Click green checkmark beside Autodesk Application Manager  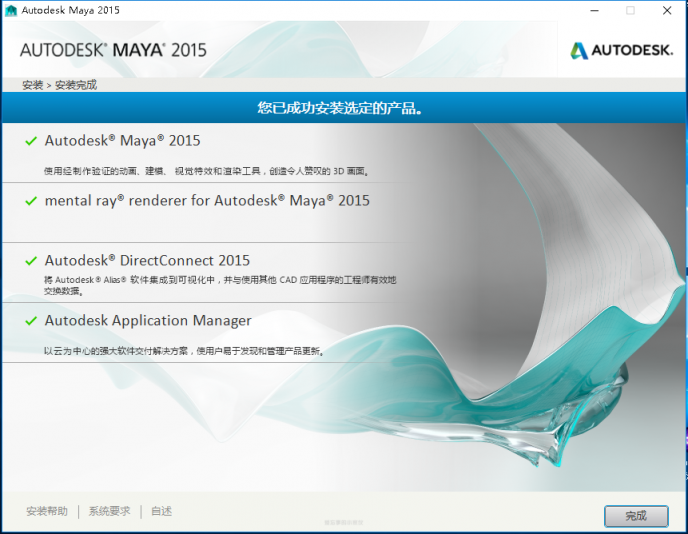tap(31, 321)
